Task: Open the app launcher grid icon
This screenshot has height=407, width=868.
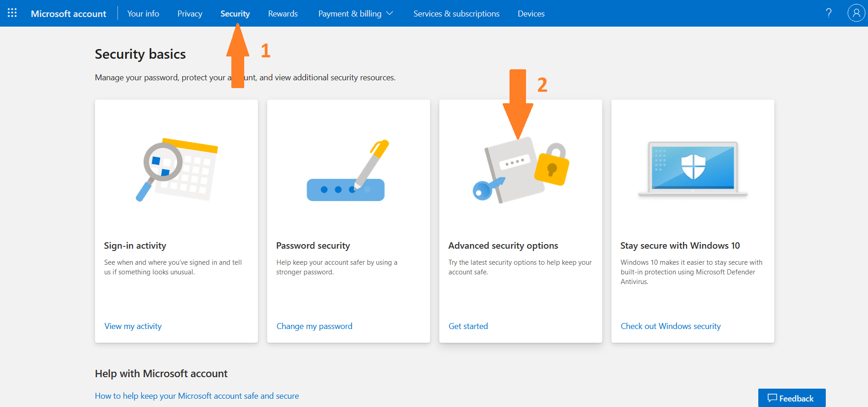Action: point(12,13)
